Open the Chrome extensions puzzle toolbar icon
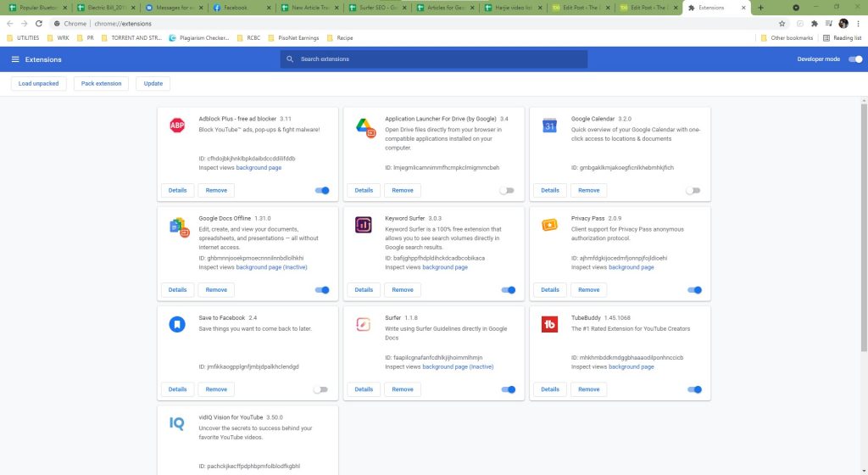 tap(814, 24)
